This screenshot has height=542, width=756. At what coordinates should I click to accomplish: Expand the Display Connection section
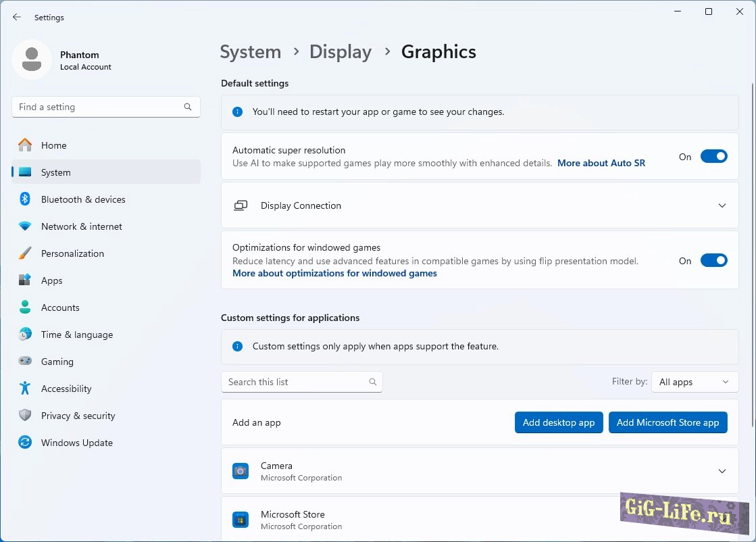[722, 205]
